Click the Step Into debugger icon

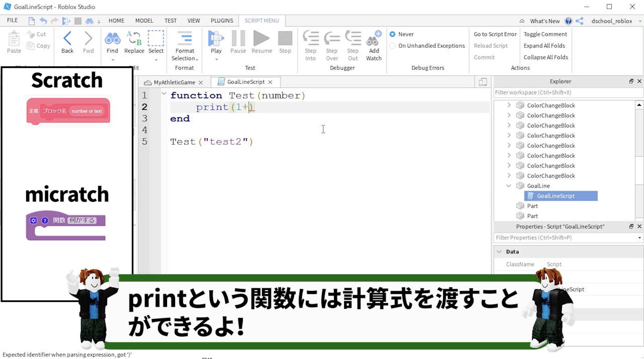[310, 39]
